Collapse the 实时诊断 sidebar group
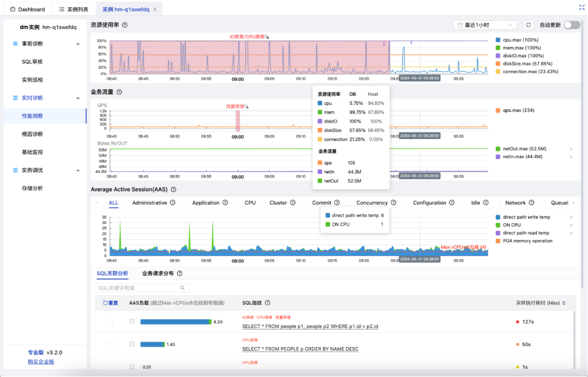588x377 pixels. [78, 98]
